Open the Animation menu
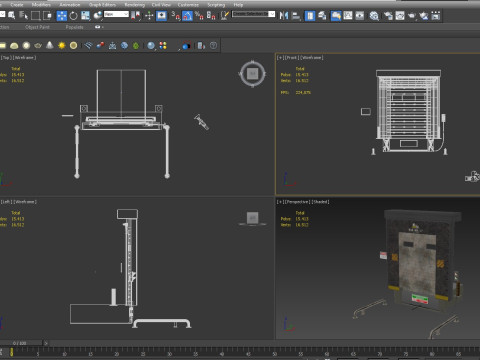Image resolution: width=480 pixels, height=360 pixels. click(70, 5)
